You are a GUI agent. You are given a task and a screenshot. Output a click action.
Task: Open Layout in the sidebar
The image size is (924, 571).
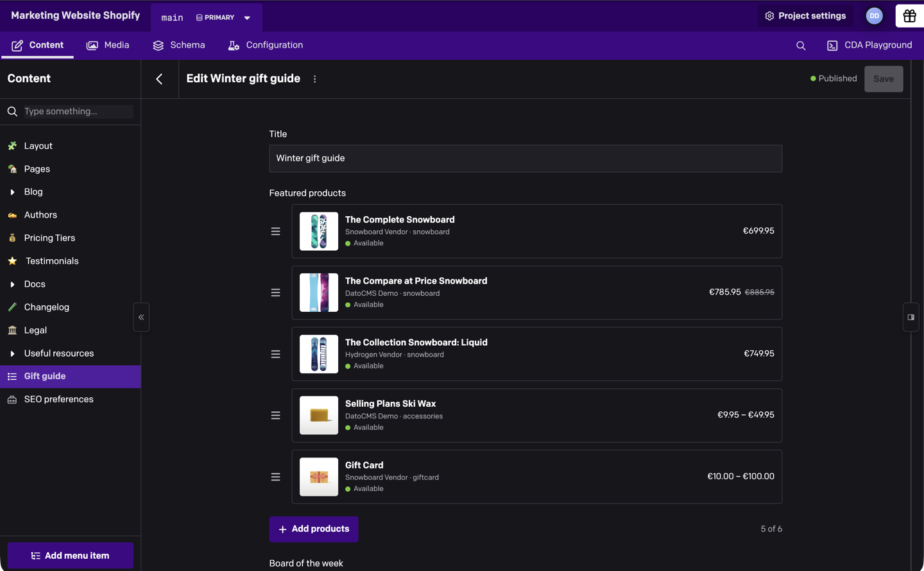point(71,146)
